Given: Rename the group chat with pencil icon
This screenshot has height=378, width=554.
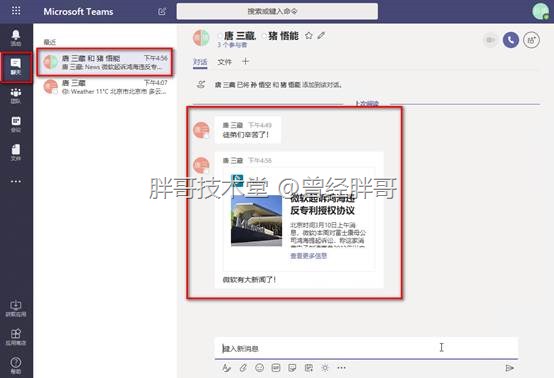Looking at the screenshot, I should pos(321,35).
